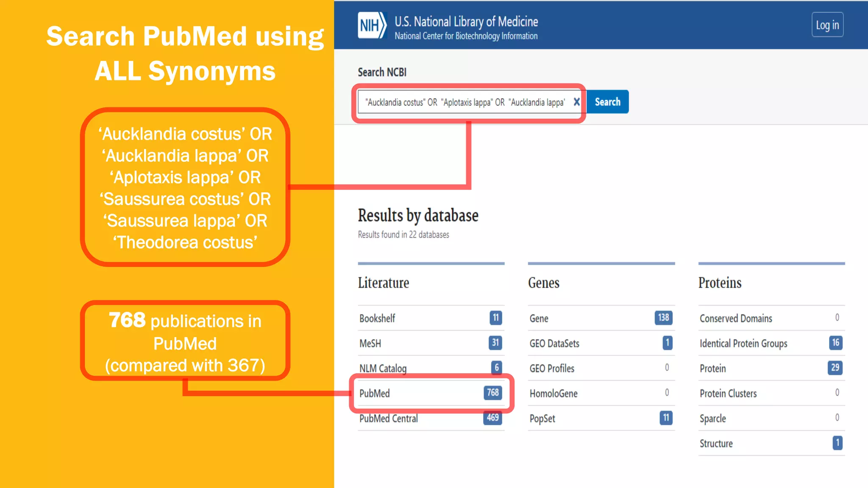The height and width of the screenshot is (488, 868).
Task: Click the Genes section heading
Action: pos(544,283)
